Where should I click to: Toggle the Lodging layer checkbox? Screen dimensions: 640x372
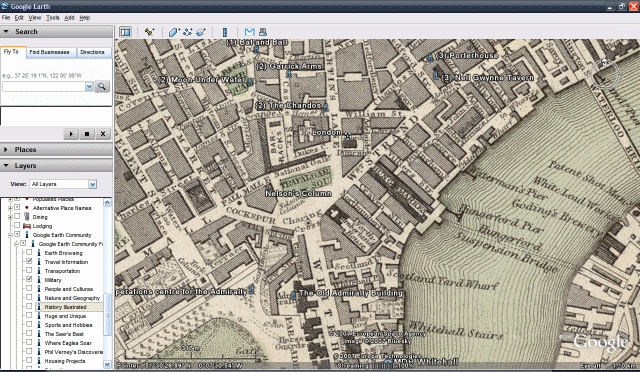(x=17, y=225)
